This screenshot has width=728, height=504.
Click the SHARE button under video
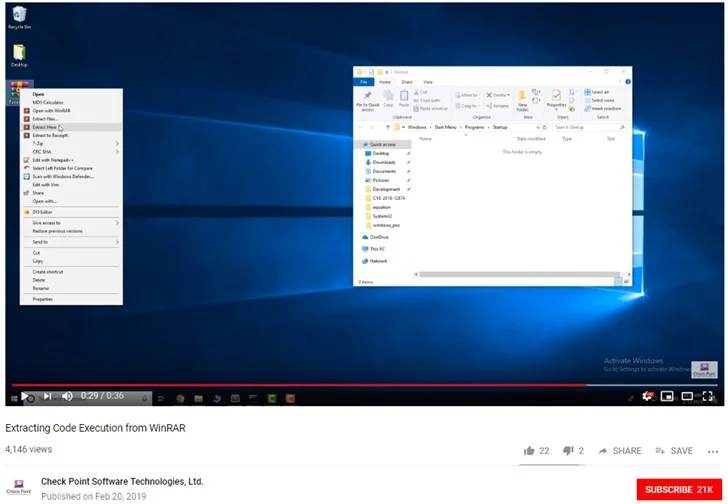(620, 451)
